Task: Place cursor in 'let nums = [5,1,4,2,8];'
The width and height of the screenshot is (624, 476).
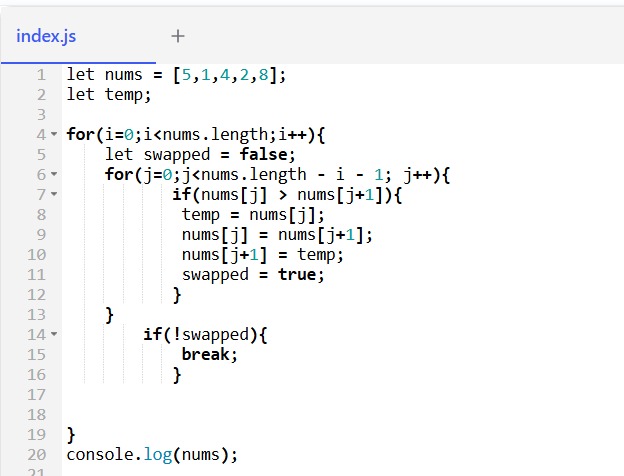Action: coord(176,75)
